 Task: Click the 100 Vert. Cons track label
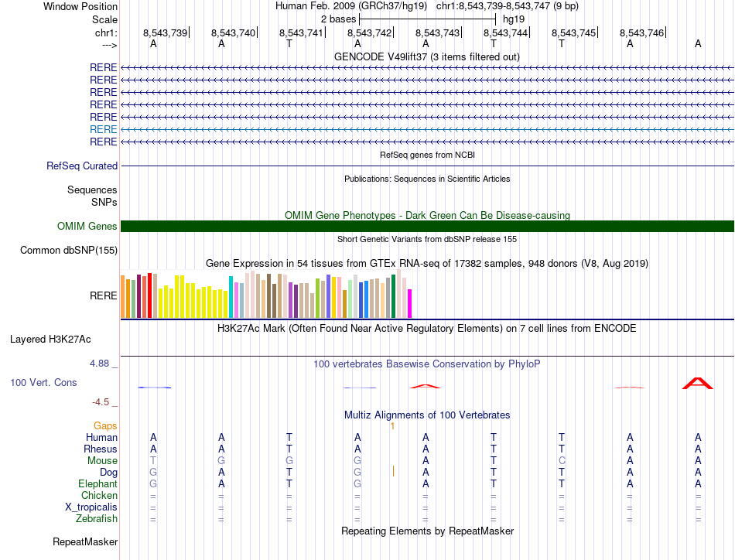43,382
